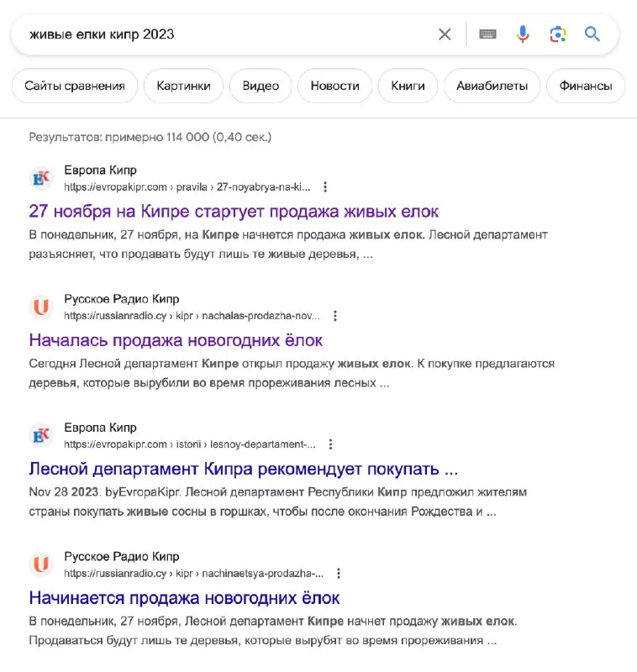Switch to the Новости filter tab

[334, 86]
